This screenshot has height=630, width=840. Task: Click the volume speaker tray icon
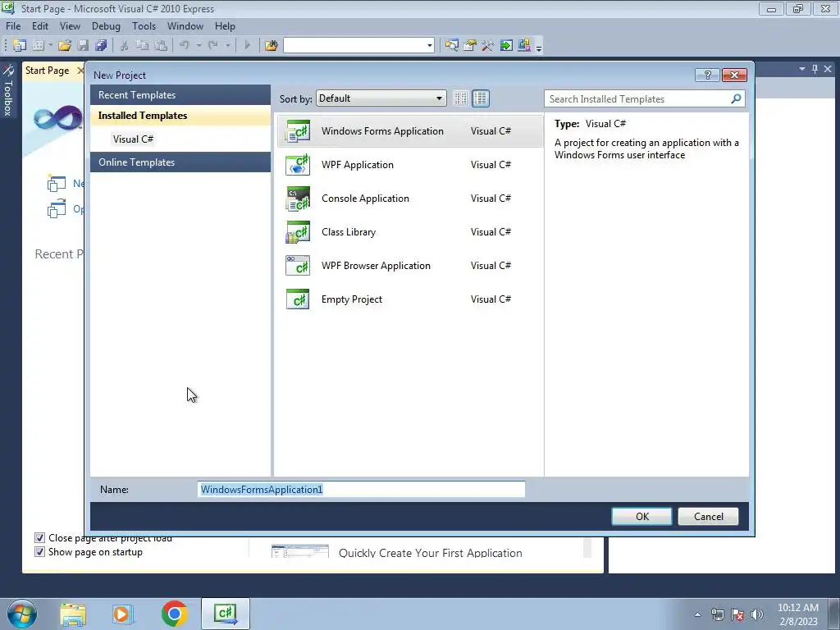click(757, 614)
